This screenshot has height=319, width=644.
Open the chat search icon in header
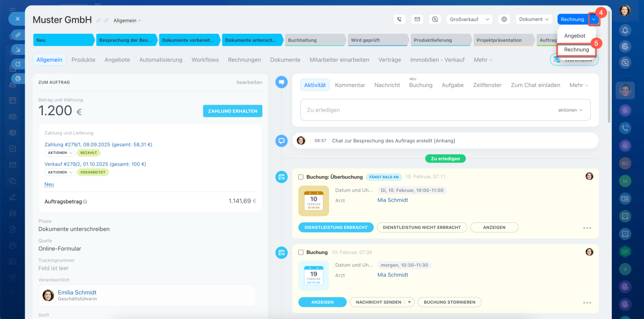435,19
